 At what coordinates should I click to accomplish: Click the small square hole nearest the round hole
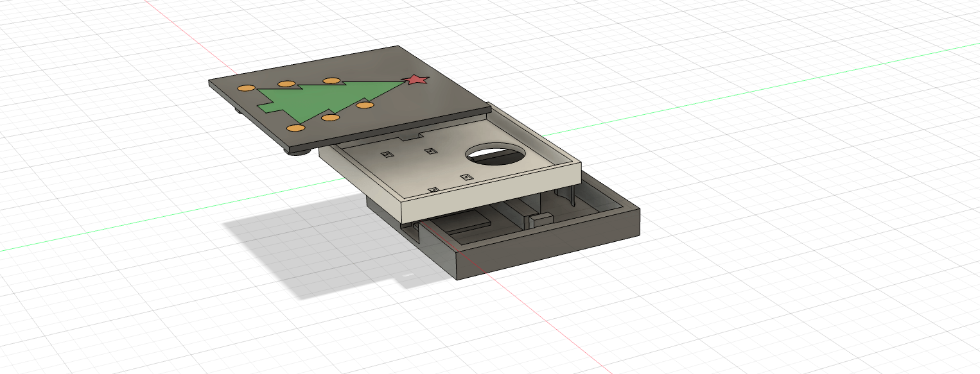point(467,176)
